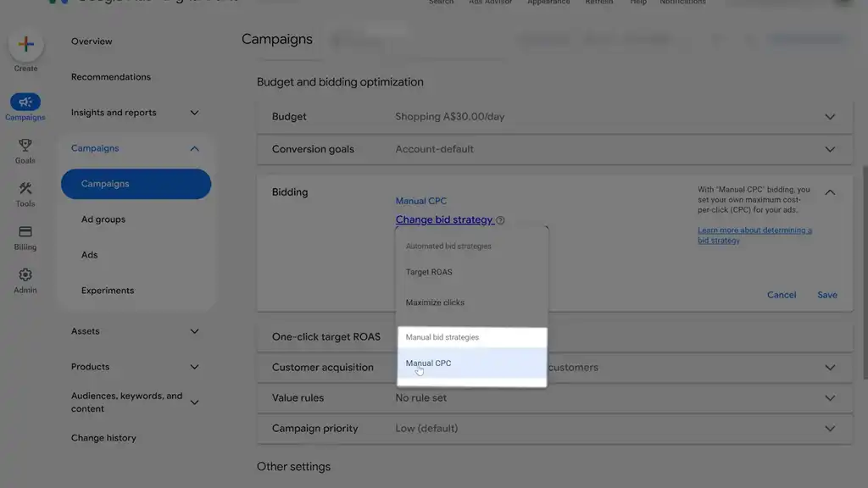Open Ad groups in the submenu
This screenshot has height=488, width=868.
pyautogui.click(x=103, y=219)
